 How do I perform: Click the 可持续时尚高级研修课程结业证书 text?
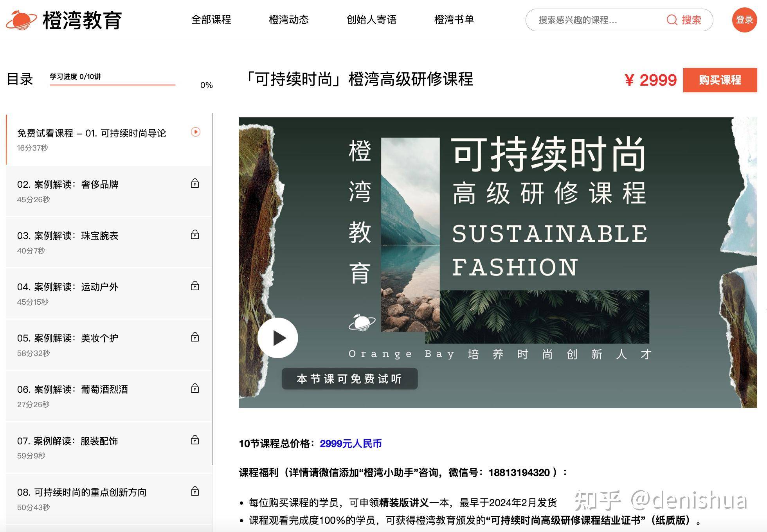click(x=565, y=520)
